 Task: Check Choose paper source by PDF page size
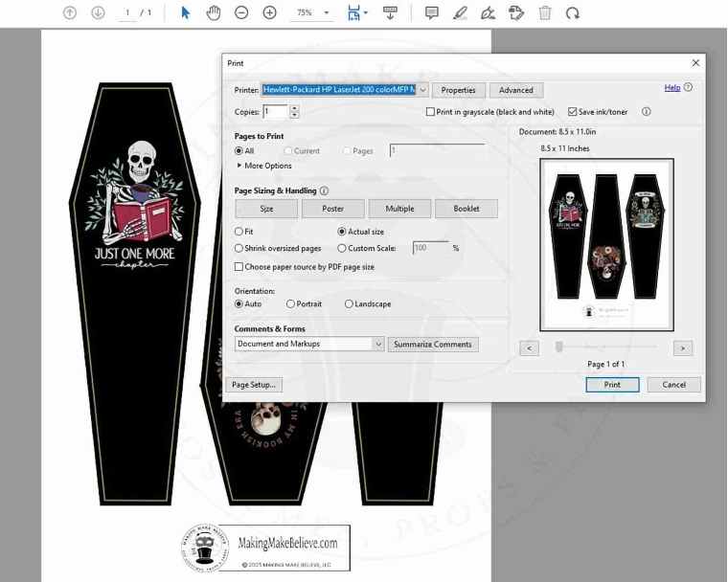(239, 267)
